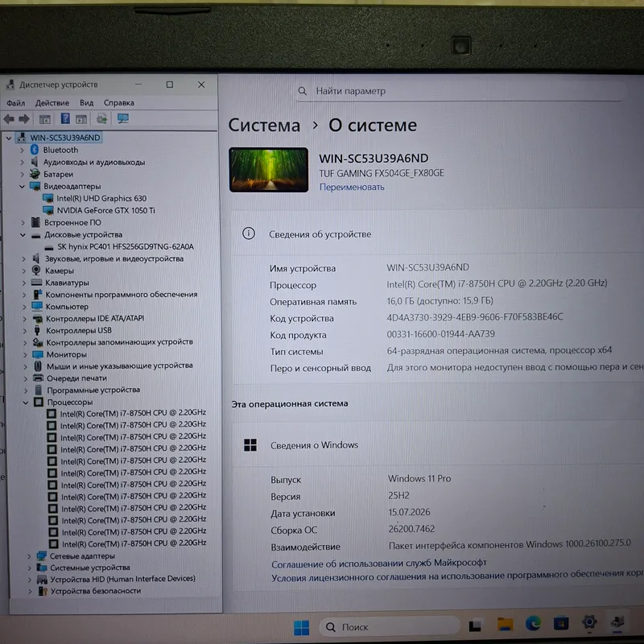Collapse the Дисковые устройства node

click(x=23, y=235)
